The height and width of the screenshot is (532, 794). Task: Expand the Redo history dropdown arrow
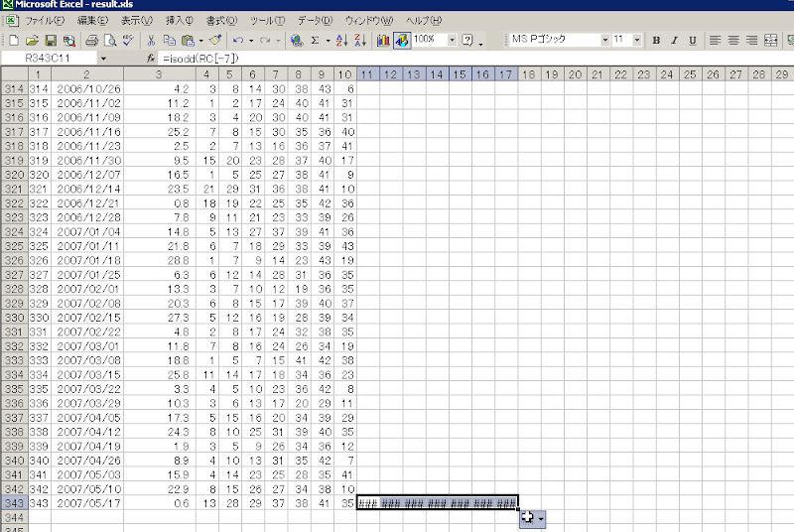pos(278,41)
